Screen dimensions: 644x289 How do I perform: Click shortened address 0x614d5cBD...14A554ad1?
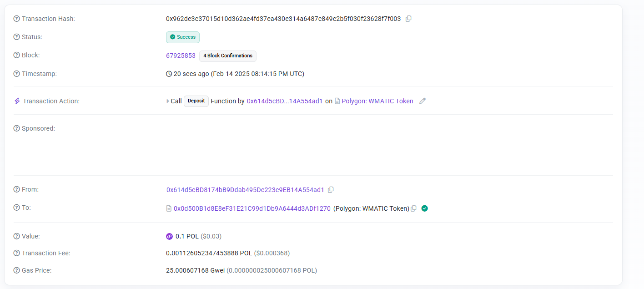pyautogui.click(x=285, y=101)
